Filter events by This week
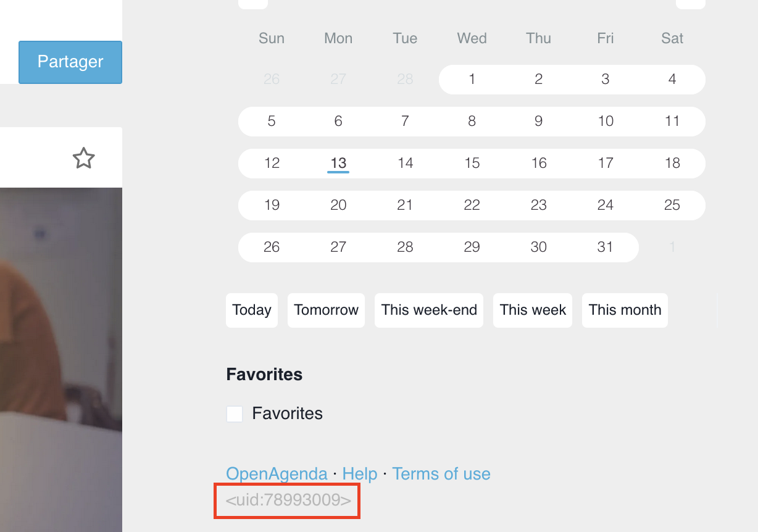 533,310
